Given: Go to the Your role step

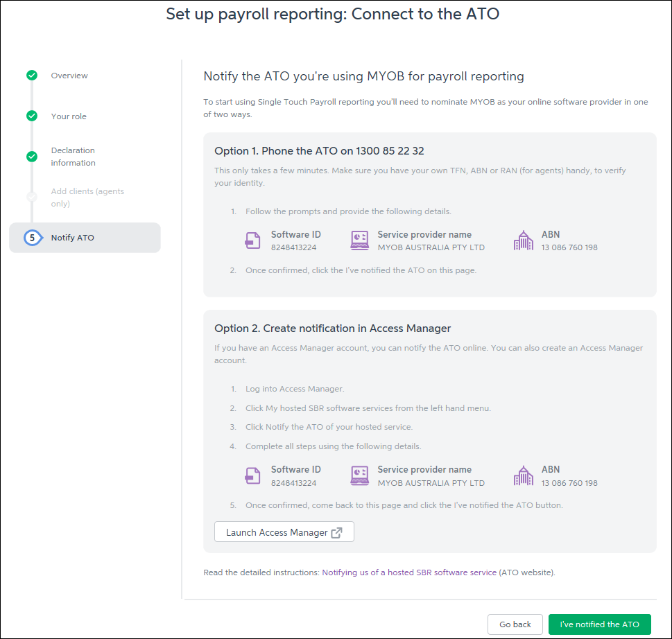Looking at the screenshot, I should pyautogui.click(x=69, y=116).
